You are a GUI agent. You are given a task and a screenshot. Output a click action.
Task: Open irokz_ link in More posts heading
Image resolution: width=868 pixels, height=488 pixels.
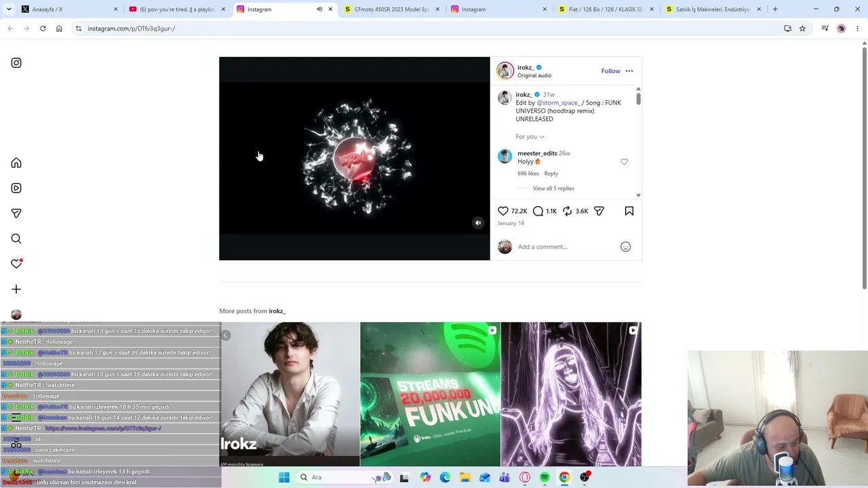pos(277,311)
